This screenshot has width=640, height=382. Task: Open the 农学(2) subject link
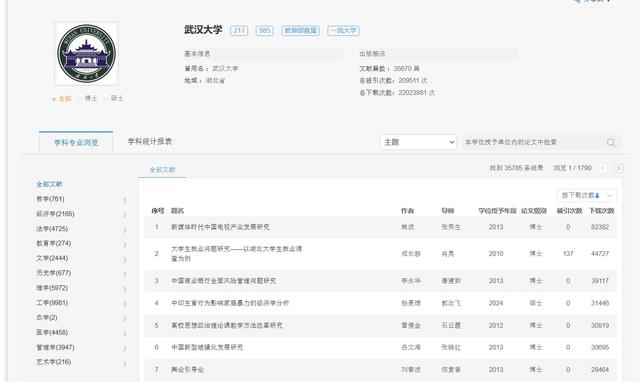coord(47,318)
